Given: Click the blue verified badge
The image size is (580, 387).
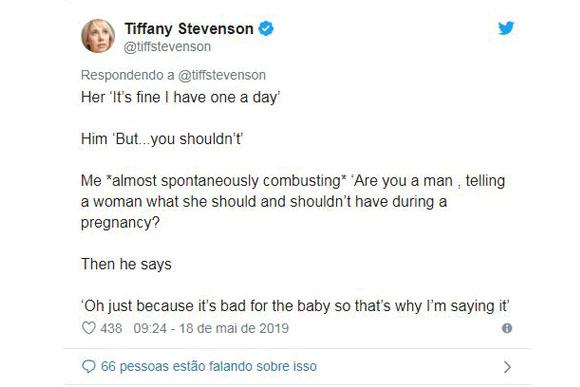Looking at the screenshot, I should [x=266, y=28].
